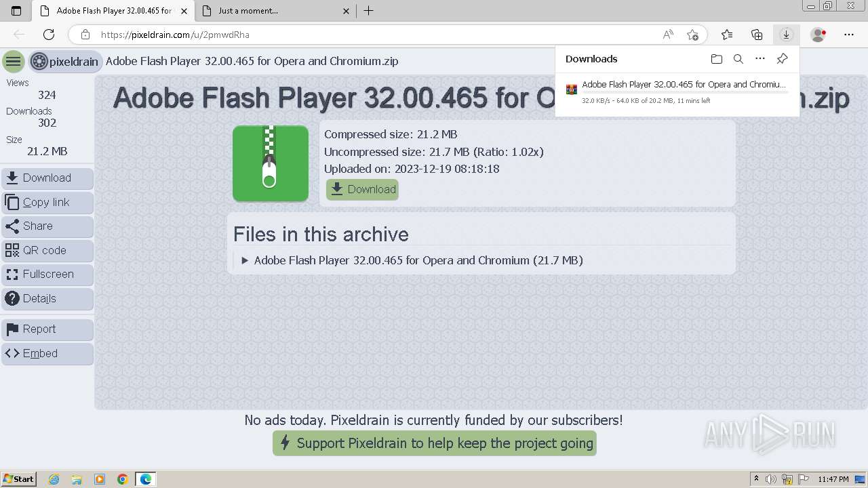Viewport: 868px width, 488px height.
Task: Open the browser profile menu
Action: [818, 35]
